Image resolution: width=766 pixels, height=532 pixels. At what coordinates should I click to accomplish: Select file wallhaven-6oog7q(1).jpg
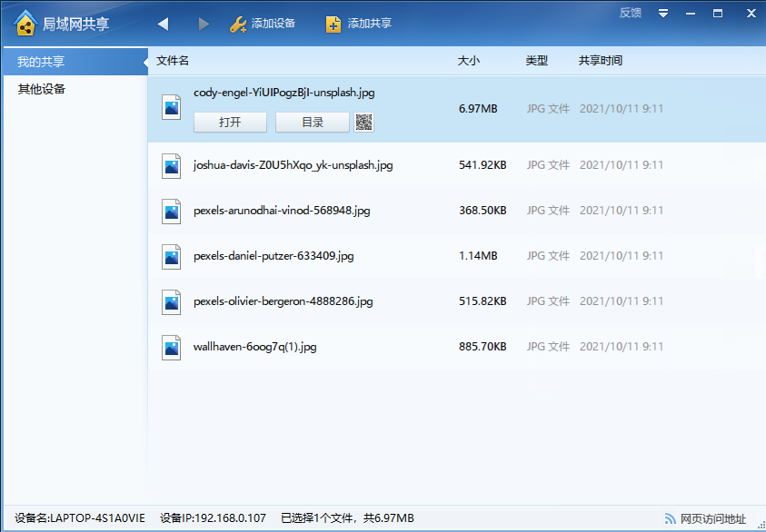point(255,347)
